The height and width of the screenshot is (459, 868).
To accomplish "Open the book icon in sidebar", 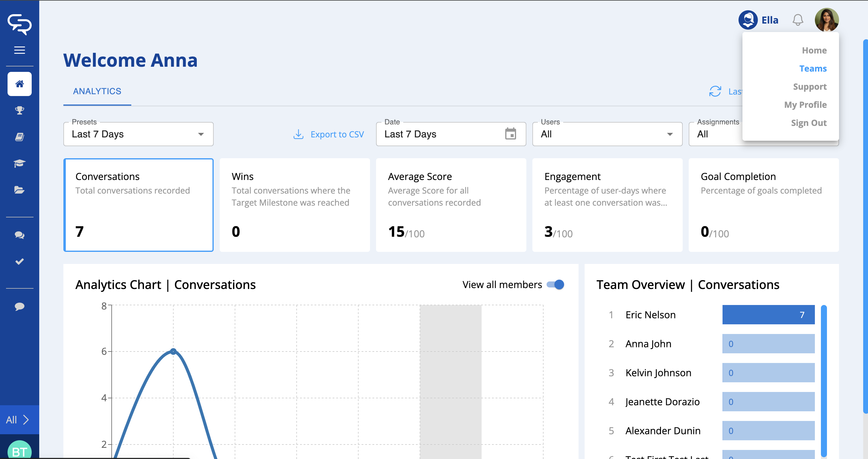I will tap(20, 137).
